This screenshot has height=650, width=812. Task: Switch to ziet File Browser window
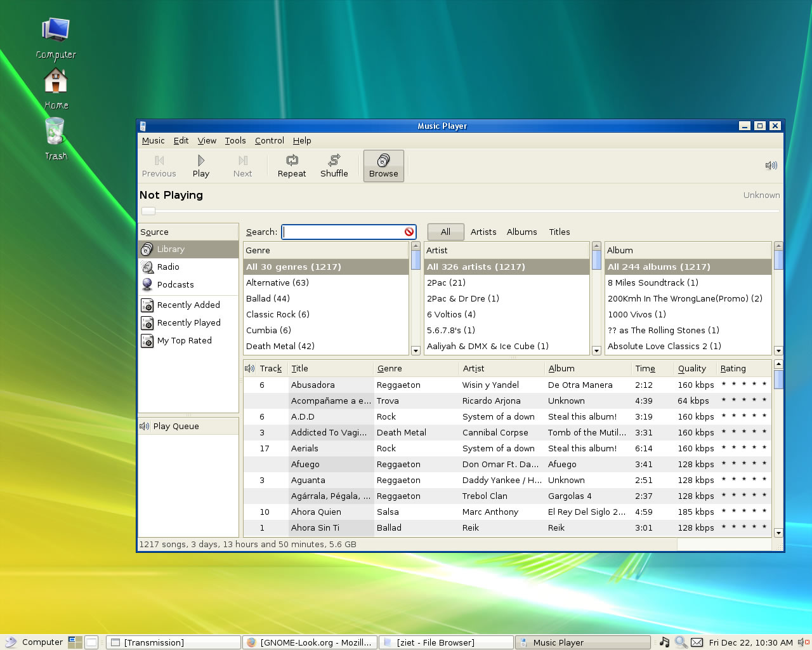point(446,642)
